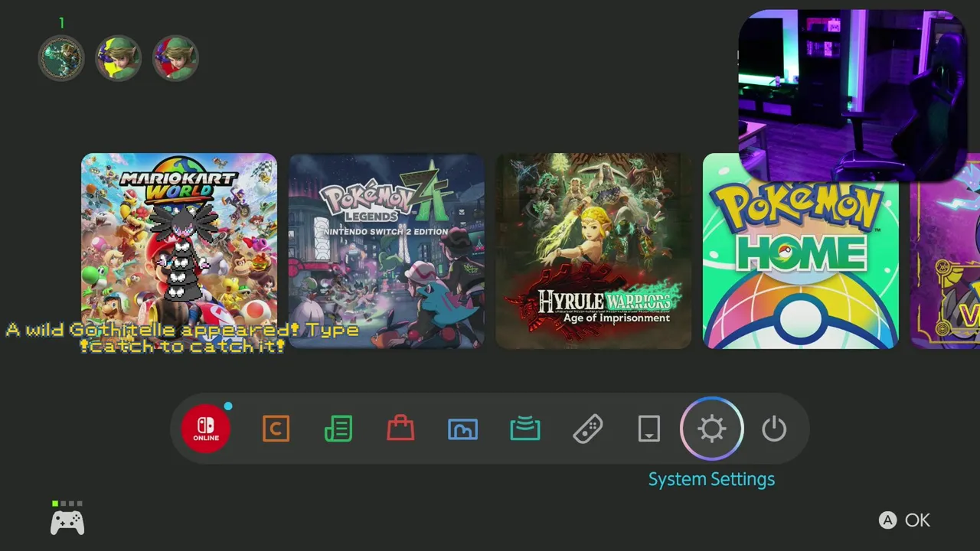Image resolution: width=980 pixels, height=551 pixels.
Task: Open Nintendo Switch Online
Action: pos(206,429)
